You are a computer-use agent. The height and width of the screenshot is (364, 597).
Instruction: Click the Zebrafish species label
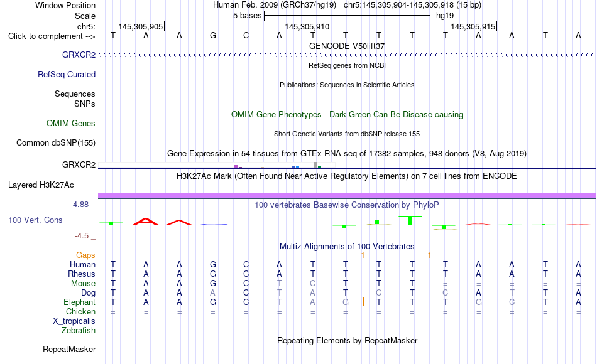[79, 331]
